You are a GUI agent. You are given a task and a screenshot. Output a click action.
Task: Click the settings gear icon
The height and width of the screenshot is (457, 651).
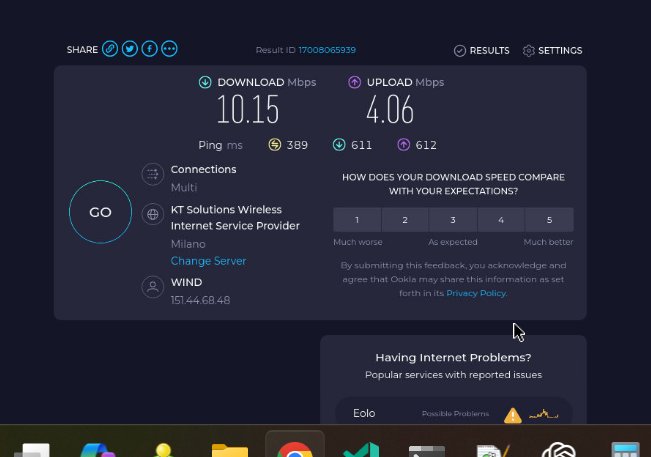[529, 51]
